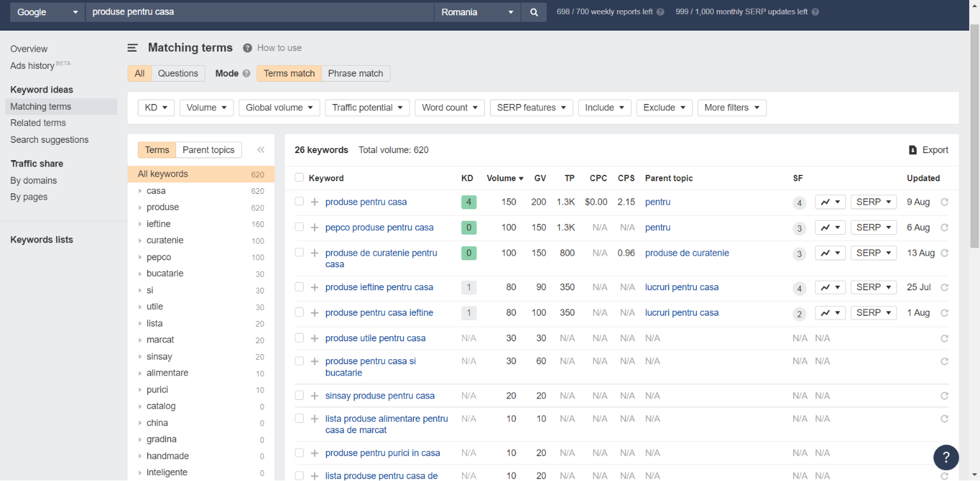The height and width of the screenshot is (481, 980).
Task: Click the weekly reports info icon
Action: click(x=660, y=12)
